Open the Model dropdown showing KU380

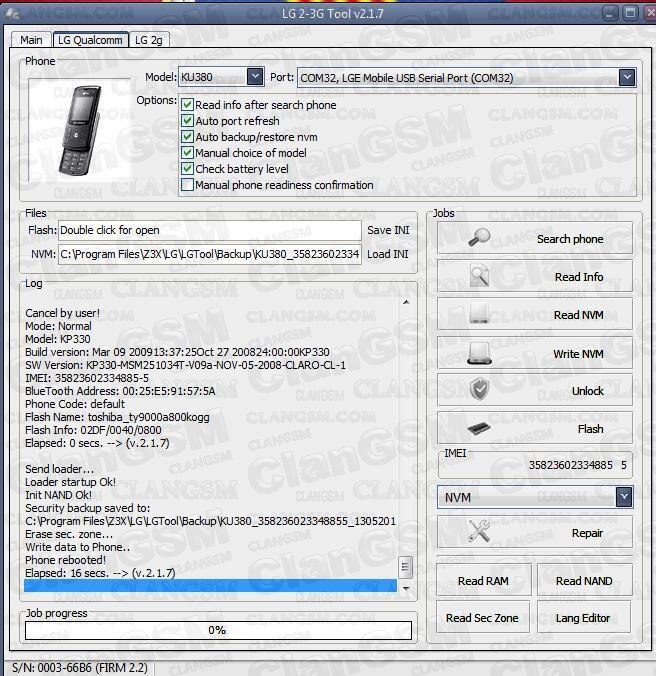pyautogui.click(x=255, y=77)
